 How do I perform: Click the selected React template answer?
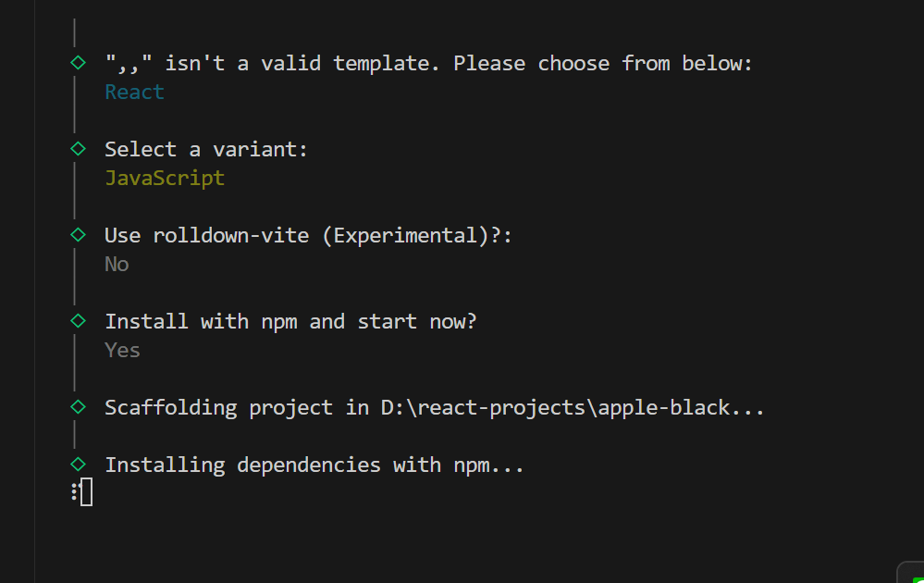pos(134,93)
